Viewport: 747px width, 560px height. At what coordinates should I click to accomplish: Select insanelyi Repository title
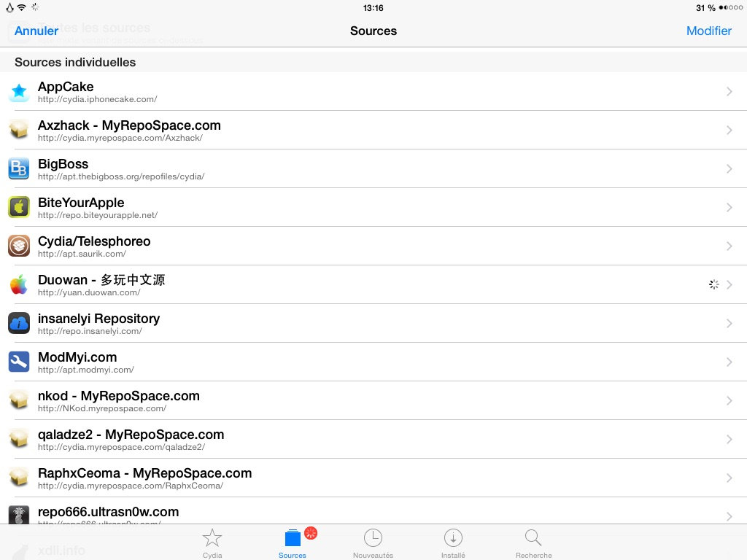(x=98, y=318)
